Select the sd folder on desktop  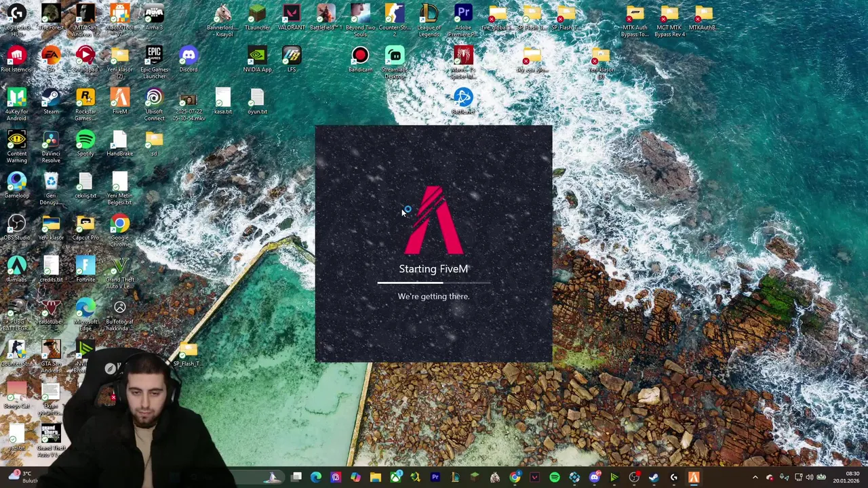[154, 144]
